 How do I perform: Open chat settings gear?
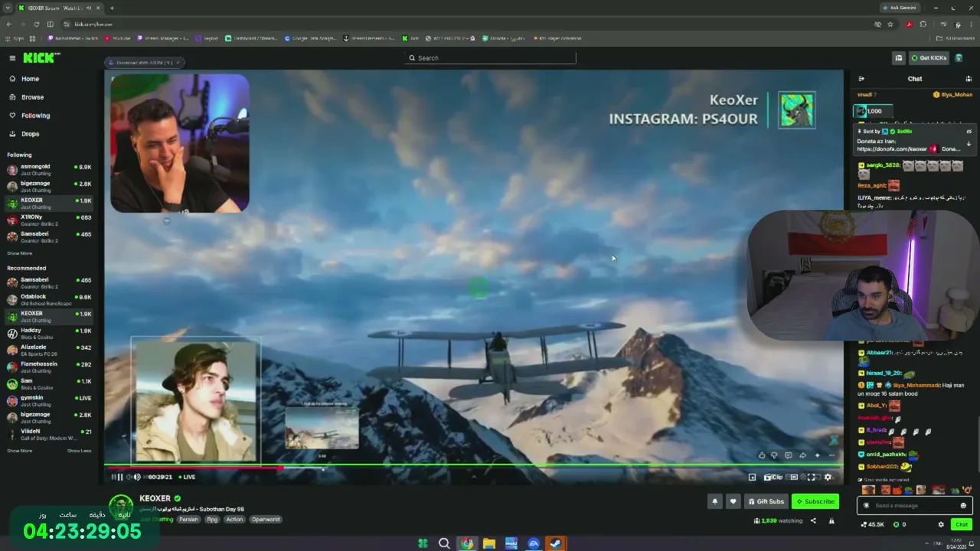[x=941, y=524]
